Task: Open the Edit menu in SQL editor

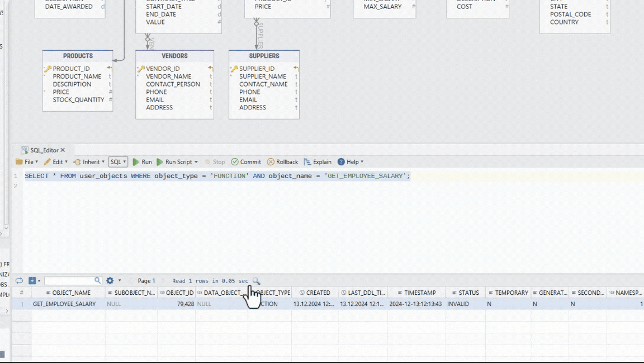Action: [55, 162]
